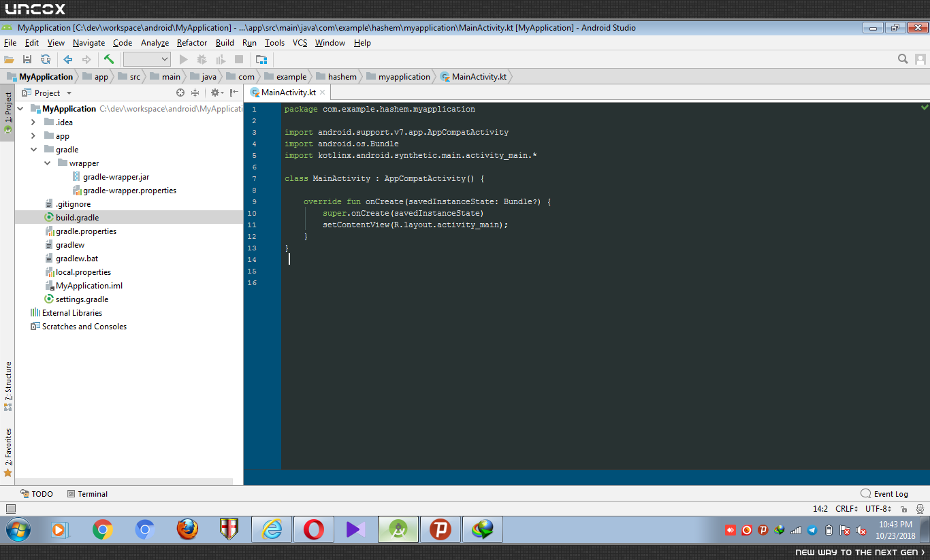Click the MainActivity.kt breadcrumb
Image resolution: width=930 pixels, height=560 pixels.
coord(474,77)
